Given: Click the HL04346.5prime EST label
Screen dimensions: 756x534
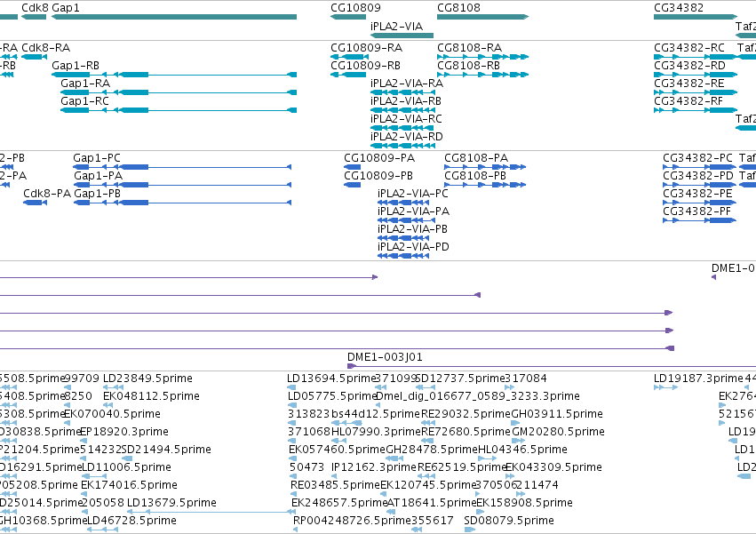Looking at the screenshot, I should click(x=522, y=449).
